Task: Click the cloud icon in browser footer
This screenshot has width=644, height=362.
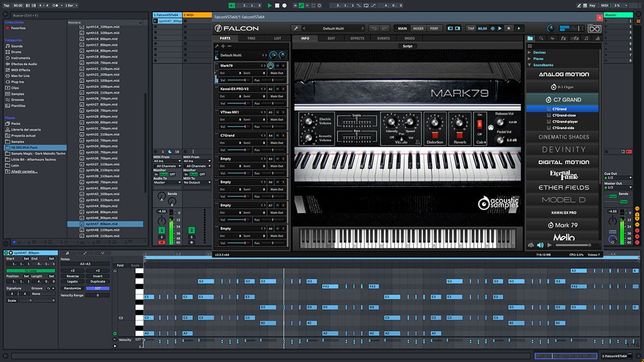Action: tap(531, 245)
